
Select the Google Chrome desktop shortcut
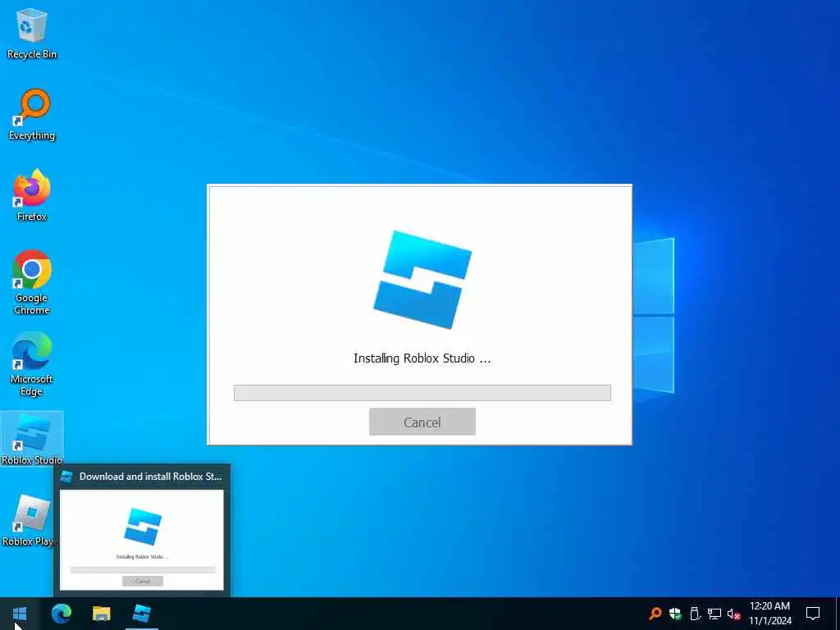tap(32, 282)
